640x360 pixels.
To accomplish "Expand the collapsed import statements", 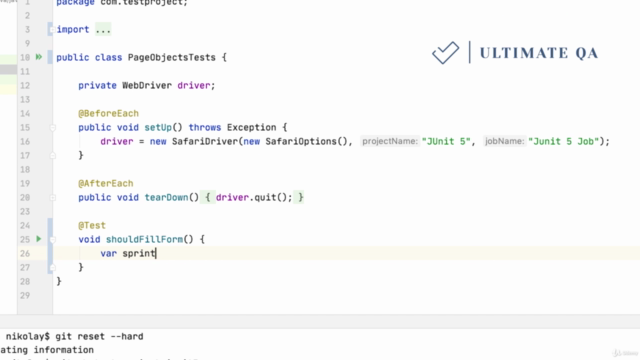I will pyautogui.click(x=52, y=30).
